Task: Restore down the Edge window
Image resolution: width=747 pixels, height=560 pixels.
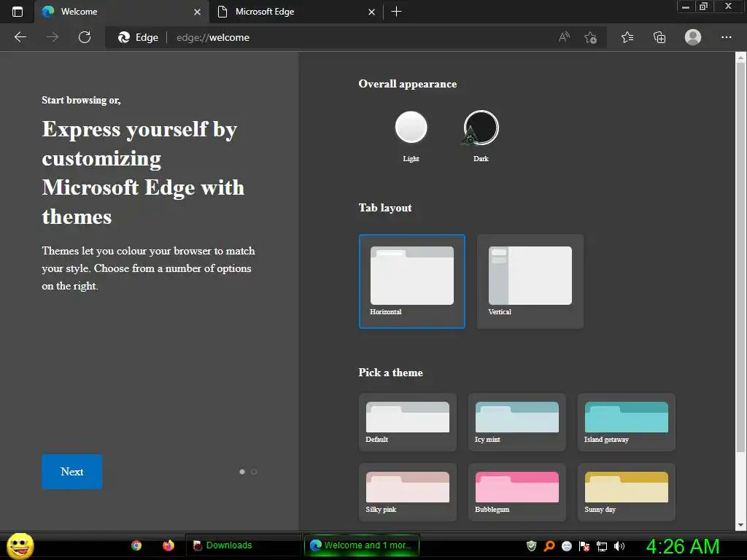Action: point(704,7)
